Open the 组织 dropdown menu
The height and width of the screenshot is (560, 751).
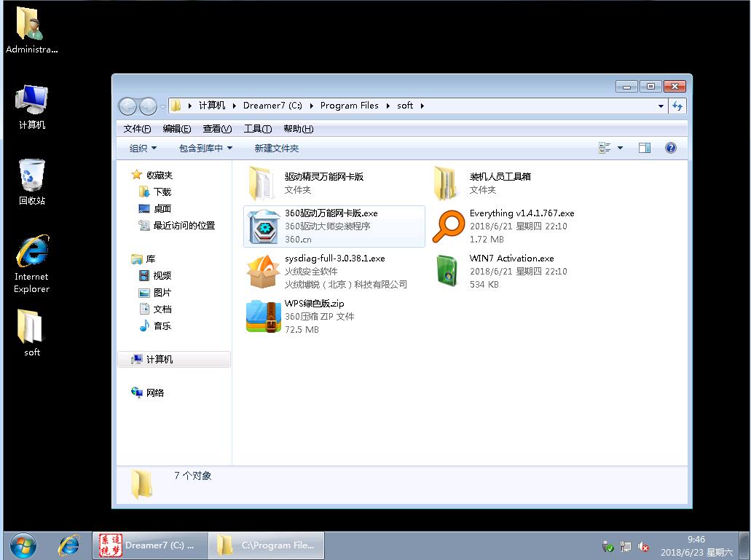(x=143, y=149)
